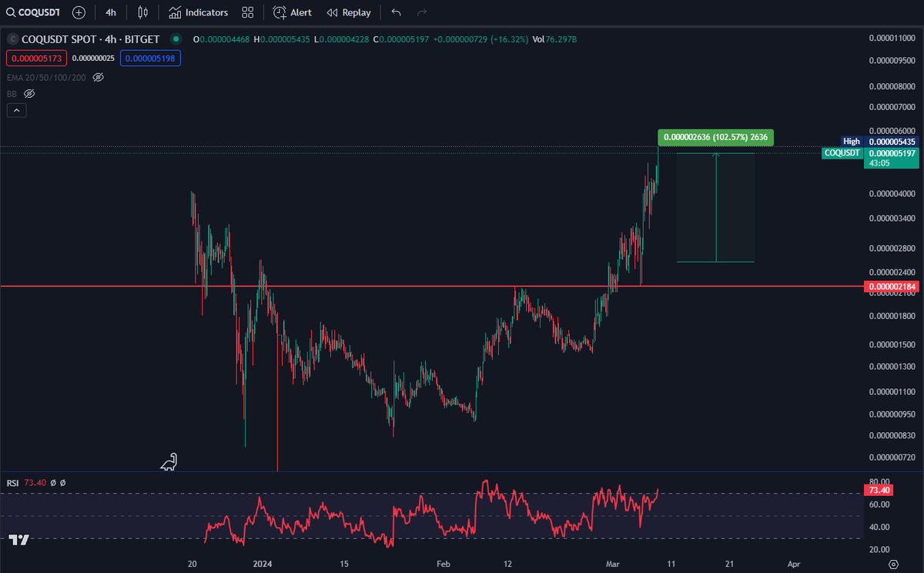Click the COQUSDT last price label
The width and height of the screenshot is (924, 573).
point(842,153)
